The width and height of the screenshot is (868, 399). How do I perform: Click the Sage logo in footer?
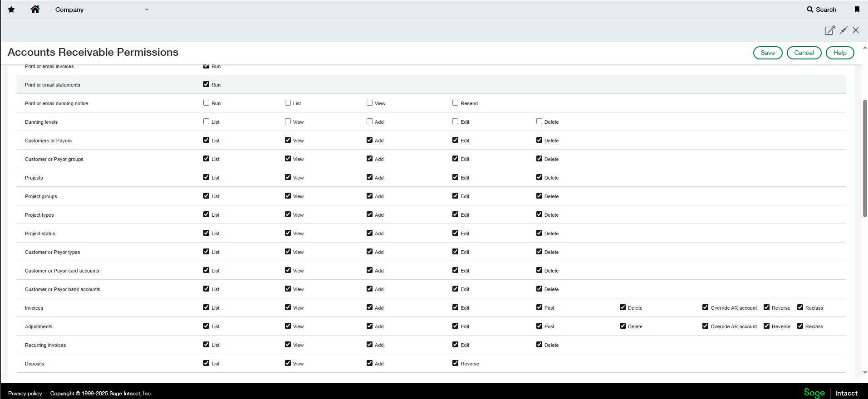(814, 393)
